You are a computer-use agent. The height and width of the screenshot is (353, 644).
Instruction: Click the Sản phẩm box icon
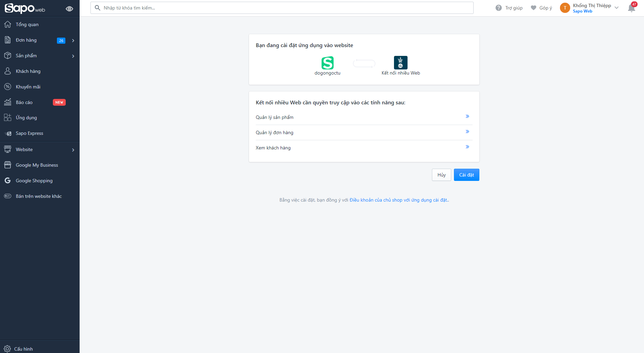(x=7, y=56)
